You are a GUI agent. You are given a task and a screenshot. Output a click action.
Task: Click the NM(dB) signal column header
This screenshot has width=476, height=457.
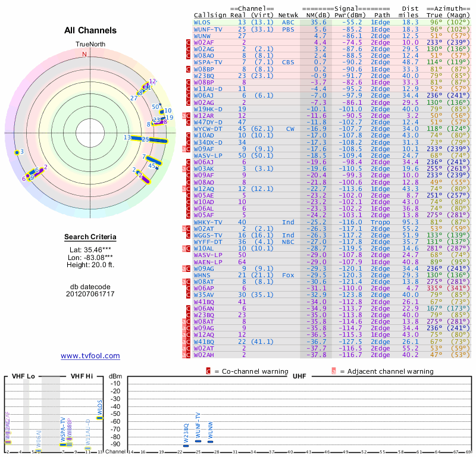[x=315, y=15]
